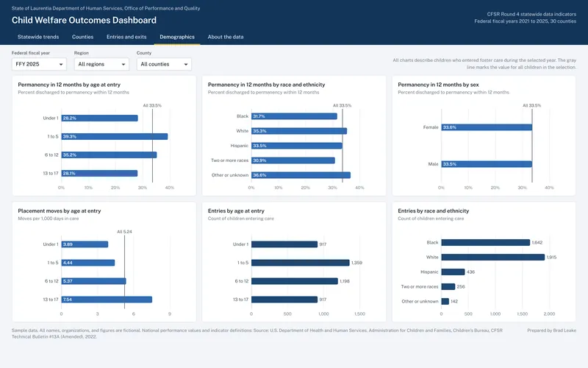Click the Female bar showing 33.6%
Screen dimensions: 588x368
(487, 127)
